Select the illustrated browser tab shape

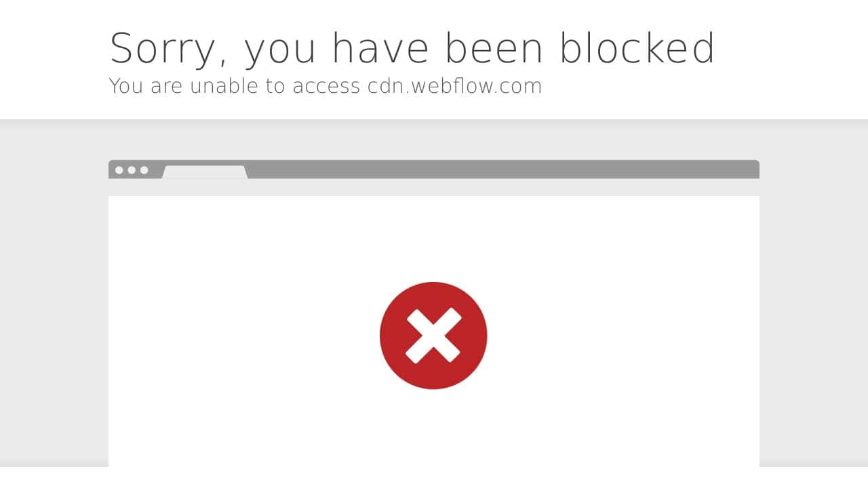tap(205, 172)
